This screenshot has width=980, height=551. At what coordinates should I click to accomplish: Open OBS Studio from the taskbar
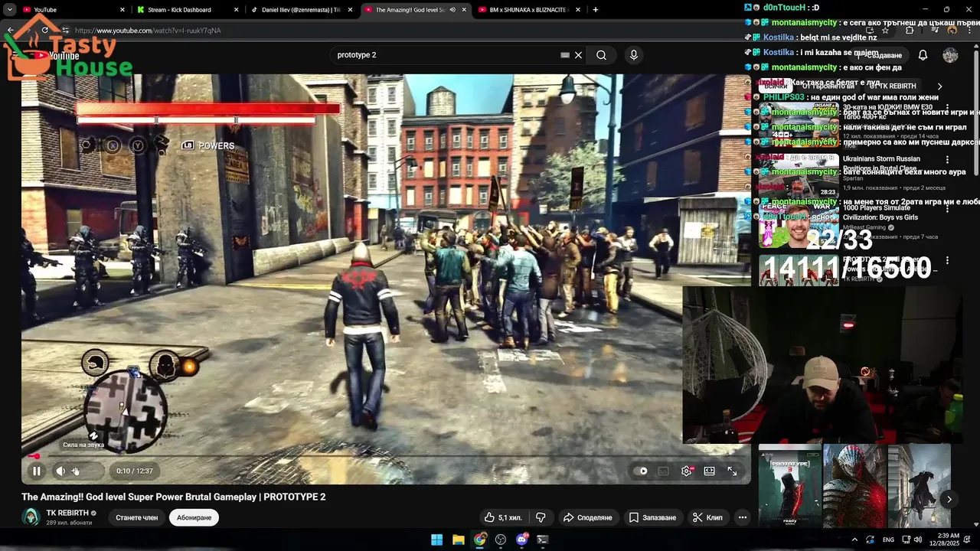501,540
